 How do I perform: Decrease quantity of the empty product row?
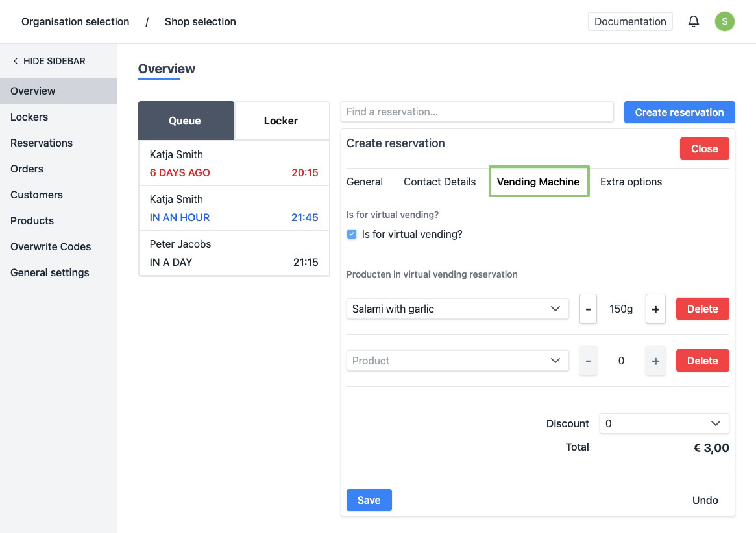[x=588, y=361]
